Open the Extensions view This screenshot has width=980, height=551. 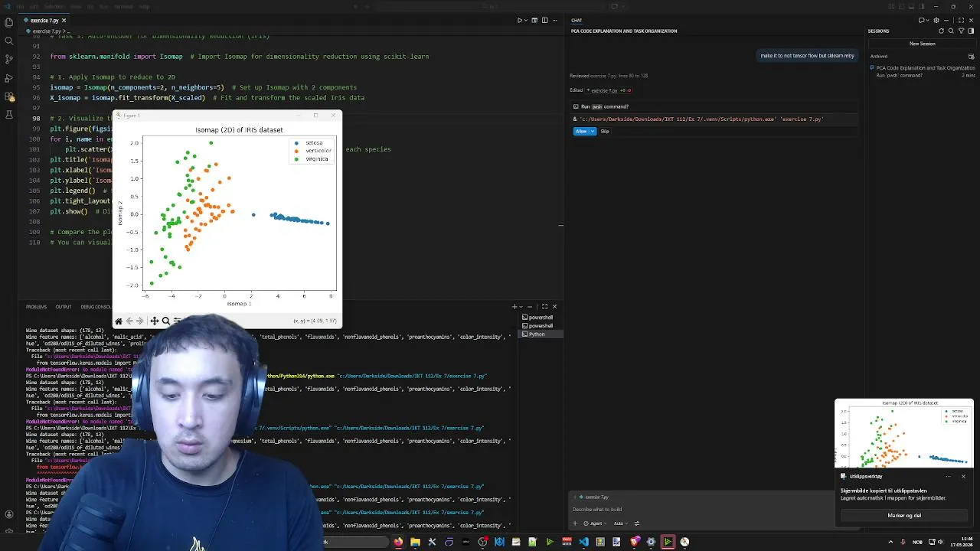8,96
